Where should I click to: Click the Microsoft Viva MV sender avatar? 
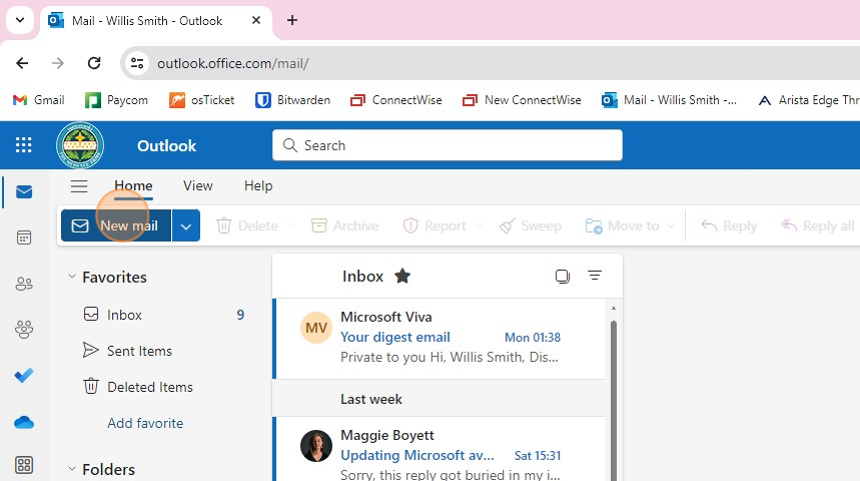pyautogui.click(x=316, y=328)
